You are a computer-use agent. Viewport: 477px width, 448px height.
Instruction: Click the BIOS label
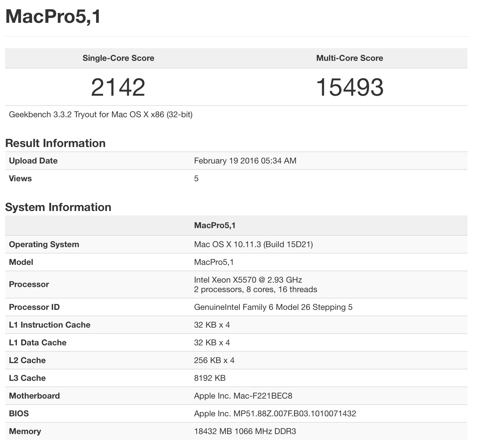[x=19, y=413]
